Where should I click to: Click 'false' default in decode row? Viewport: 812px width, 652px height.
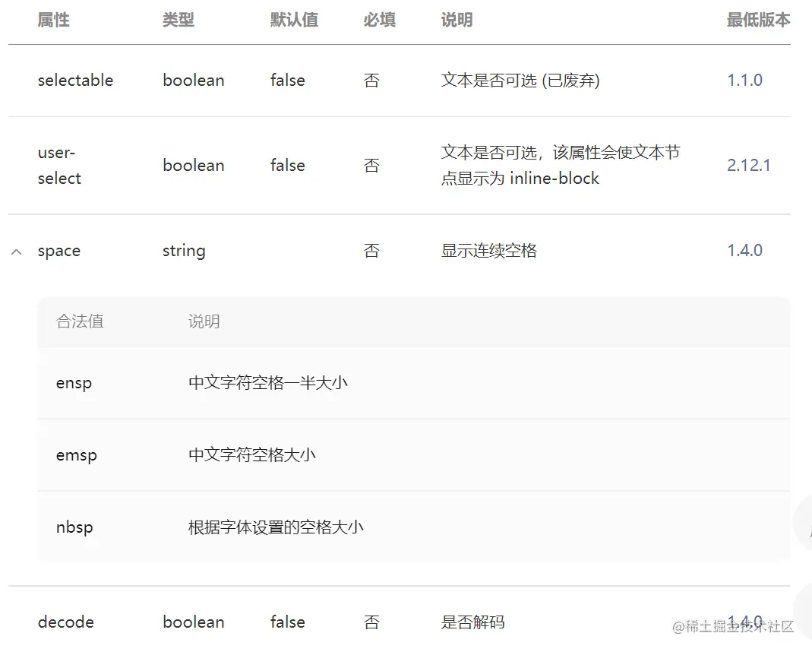[288, 622]
